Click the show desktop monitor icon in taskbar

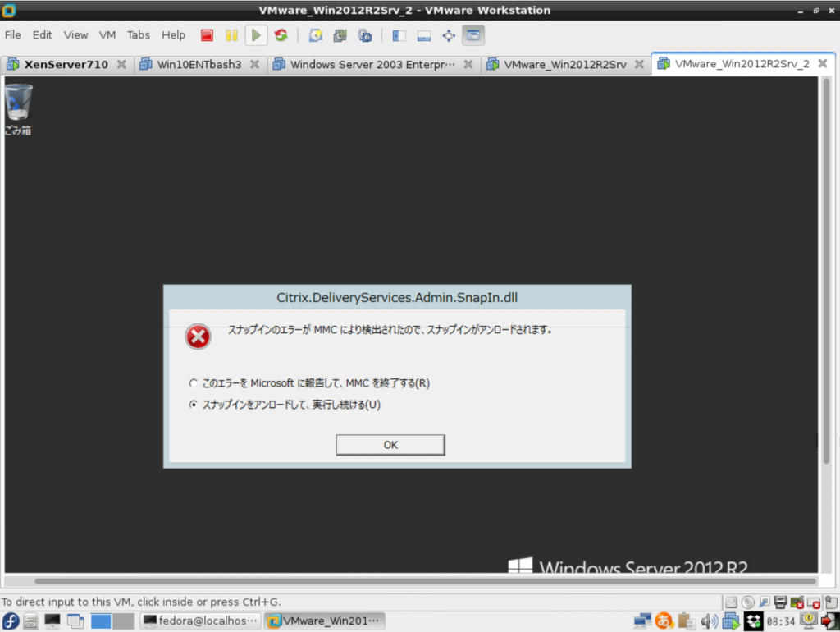coord(52,621)
